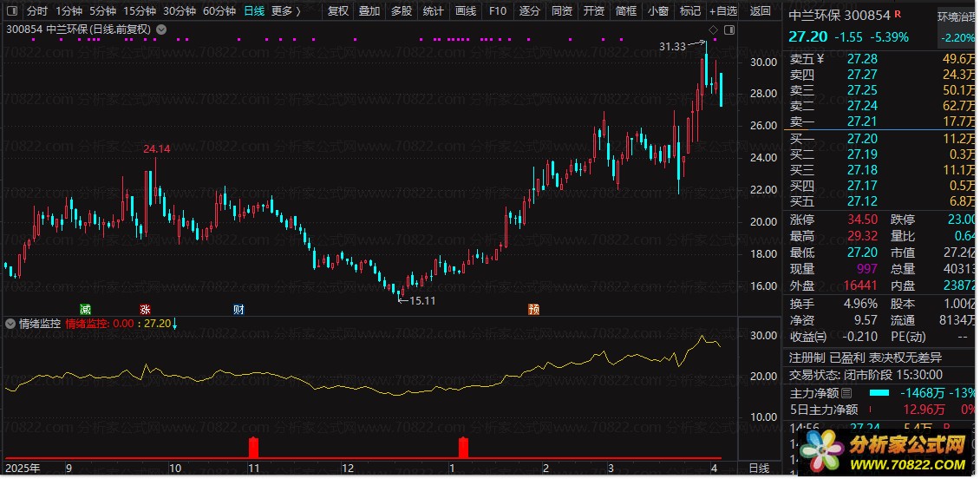This screenshot has width=980, height=479.
Task: Click the 5日主力净额 row
Action: 880,410
